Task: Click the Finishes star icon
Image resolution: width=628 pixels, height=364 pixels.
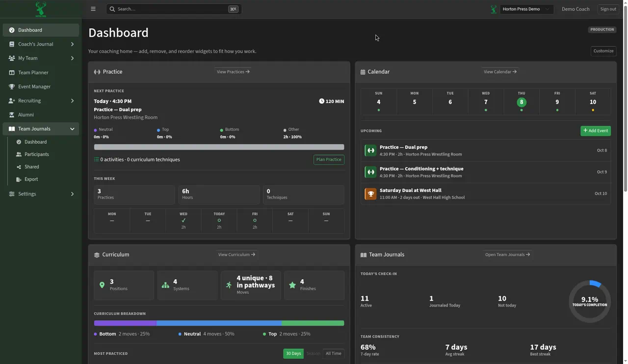Action: 292,285
